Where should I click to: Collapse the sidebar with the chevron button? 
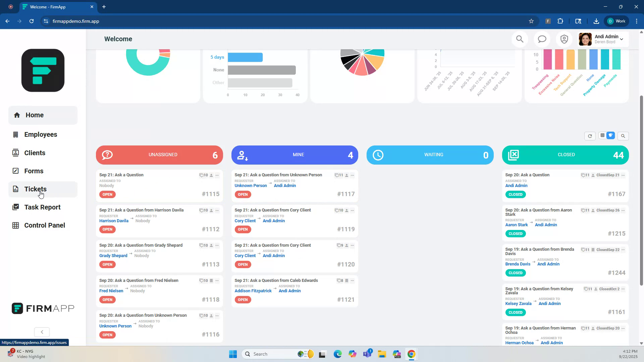coord(42,332)
